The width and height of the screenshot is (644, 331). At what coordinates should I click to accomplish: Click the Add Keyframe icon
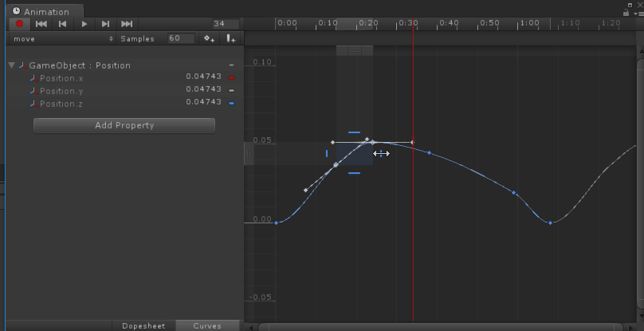[210, 38]
